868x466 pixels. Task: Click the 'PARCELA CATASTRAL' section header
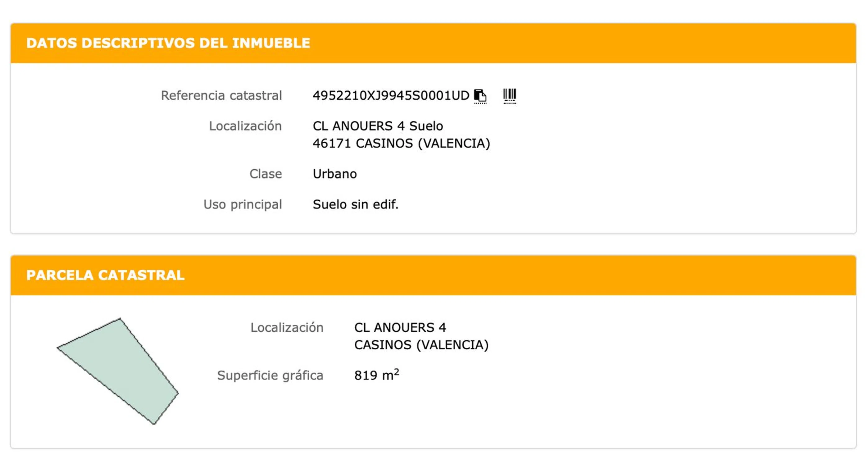pos(106,276)
